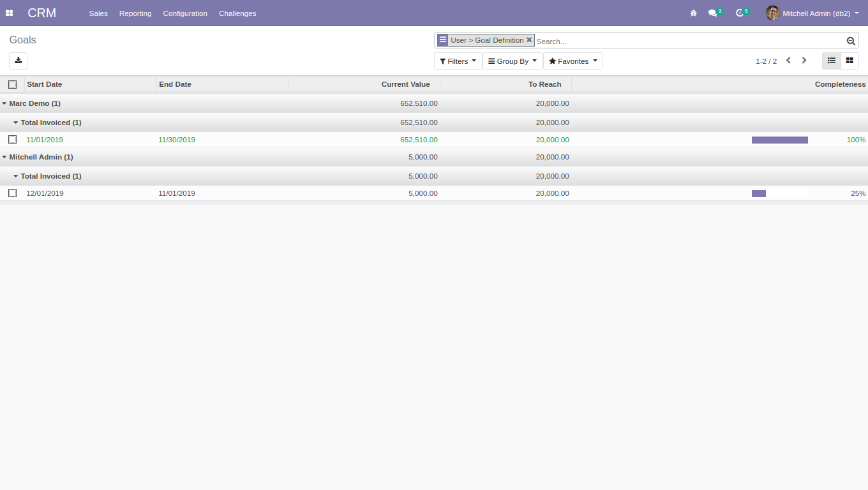Click the 11/01/2019 start date cell
This screenshot has height=490, width=868.
click(45, 140)
